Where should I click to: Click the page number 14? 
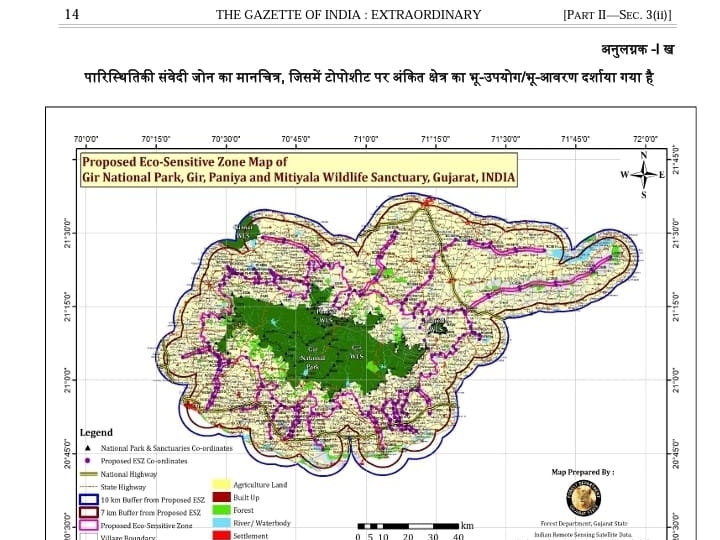pyautogui.click(x=71, y=14)
